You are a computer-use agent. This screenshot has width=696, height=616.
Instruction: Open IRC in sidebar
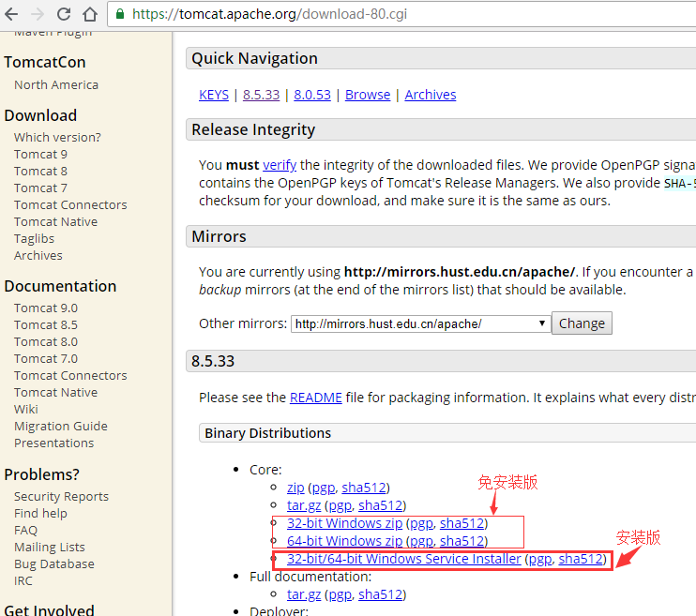23,581
